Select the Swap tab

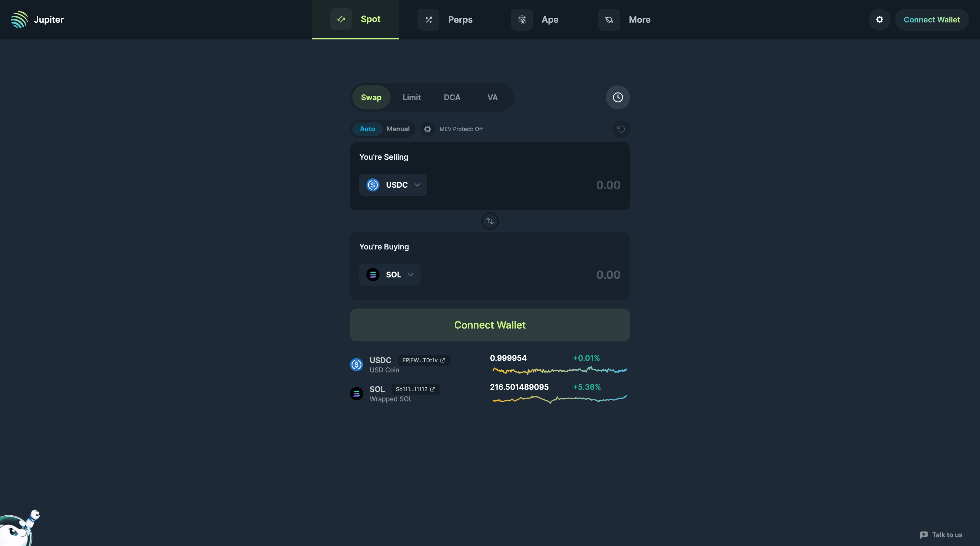[371, 97]
